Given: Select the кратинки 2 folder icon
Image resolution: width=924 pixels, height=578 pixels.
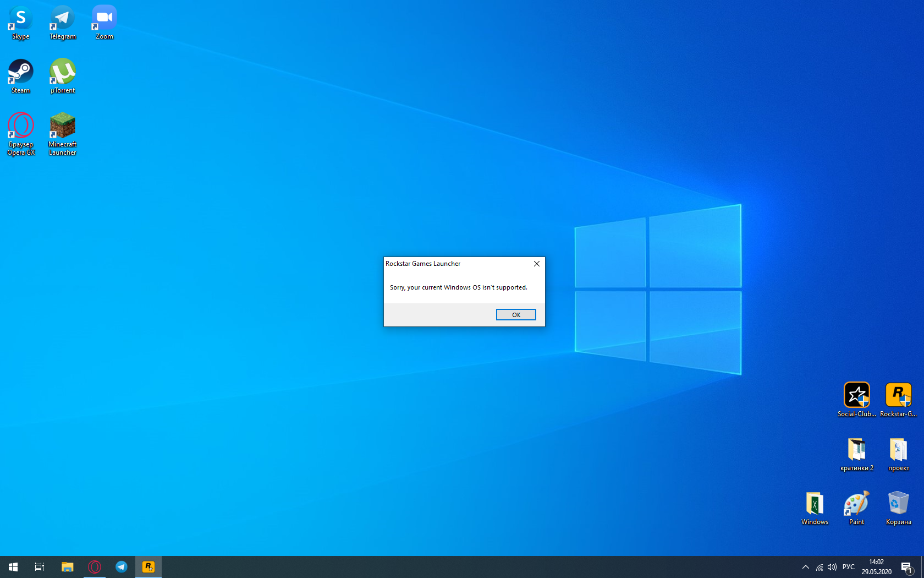Looking at the screenshot, I should (857, 455).
